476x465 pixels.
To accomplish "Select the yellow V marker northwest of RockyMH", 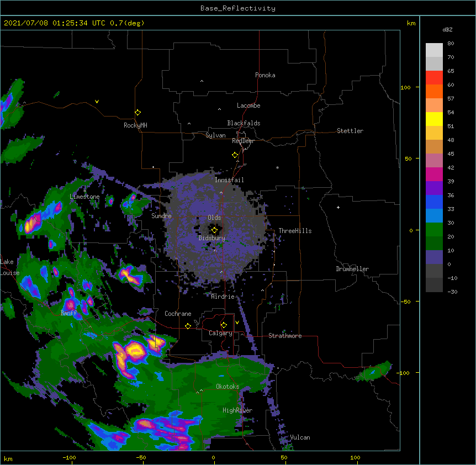I will (97, 102).
